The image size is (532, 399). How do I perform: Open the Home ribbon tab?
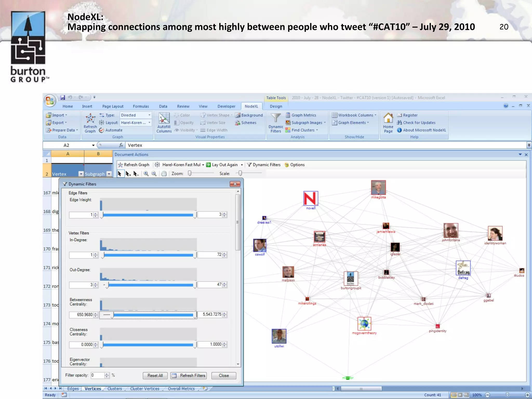[x=68, y=106]
